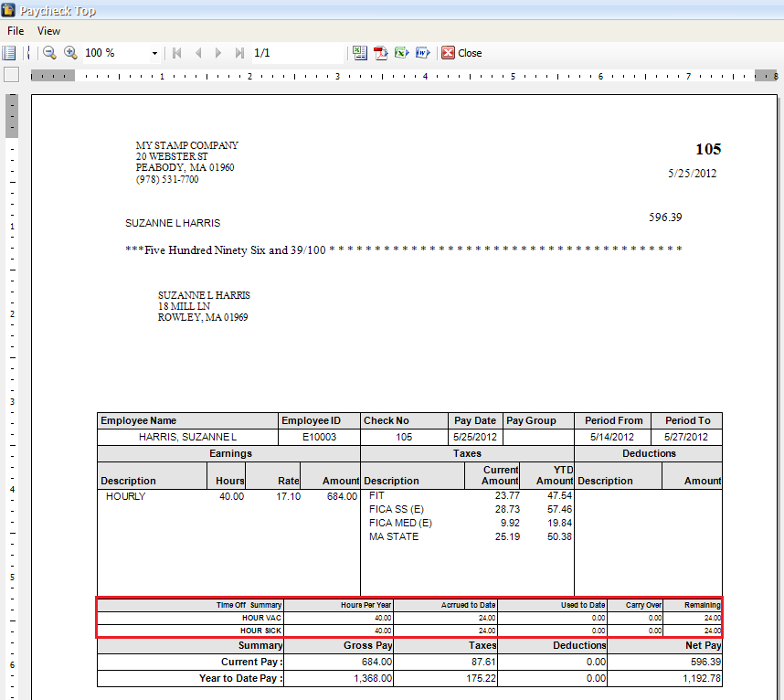Viewport: 784px width, 700px height.
Task: Click the 1/1 page number field
Action: [x=298, y=52]
